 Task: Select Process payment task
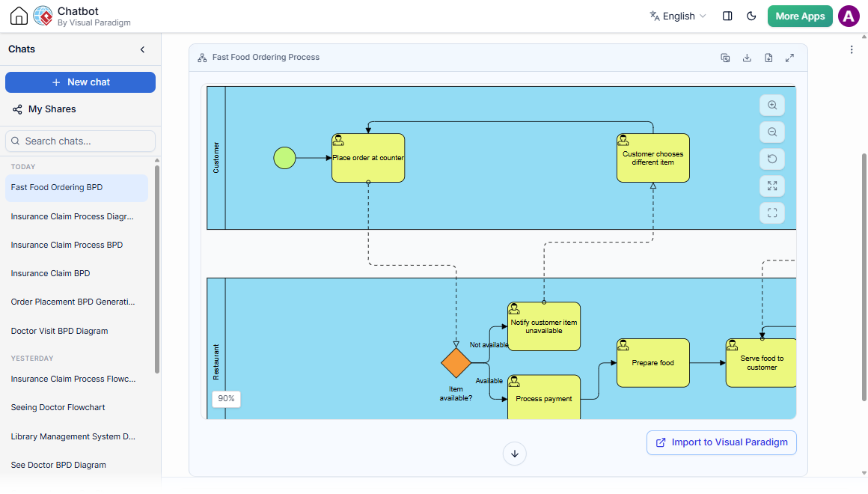(544, 397)
